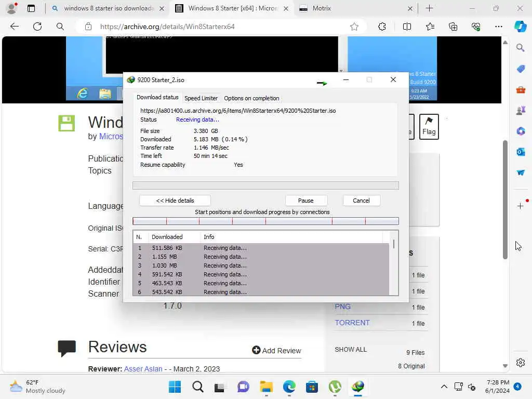Open the sidebar Microsoft 365 icon

pyautogui.click(x=521, y=131)
